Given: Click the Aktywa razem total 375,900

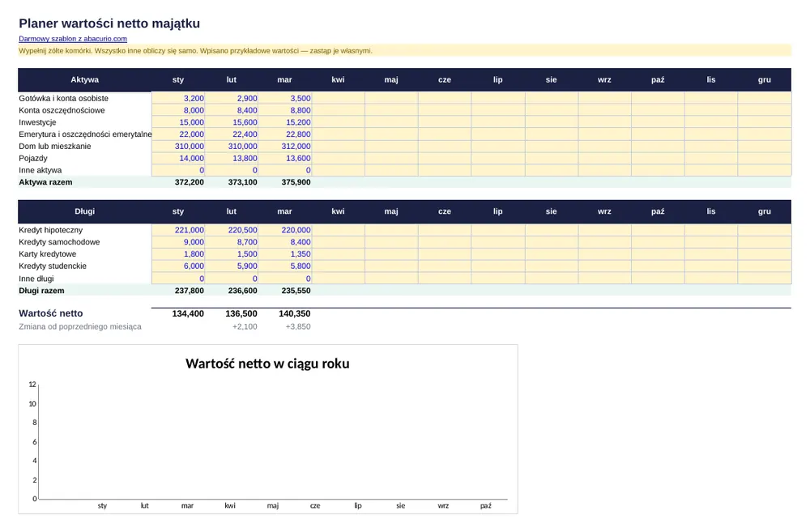Looking at the screenshot, I should (296, 182).
